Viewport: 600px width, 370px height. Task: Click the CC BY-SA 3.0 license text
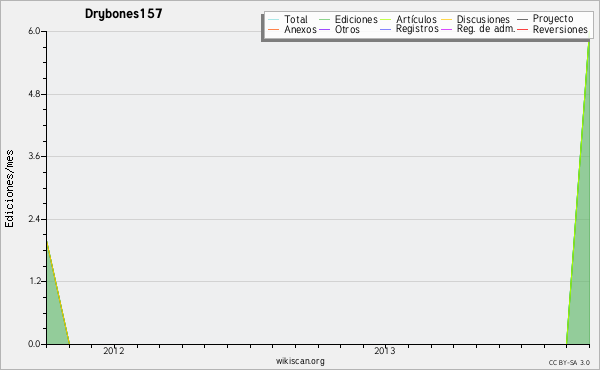pos(569,363)
